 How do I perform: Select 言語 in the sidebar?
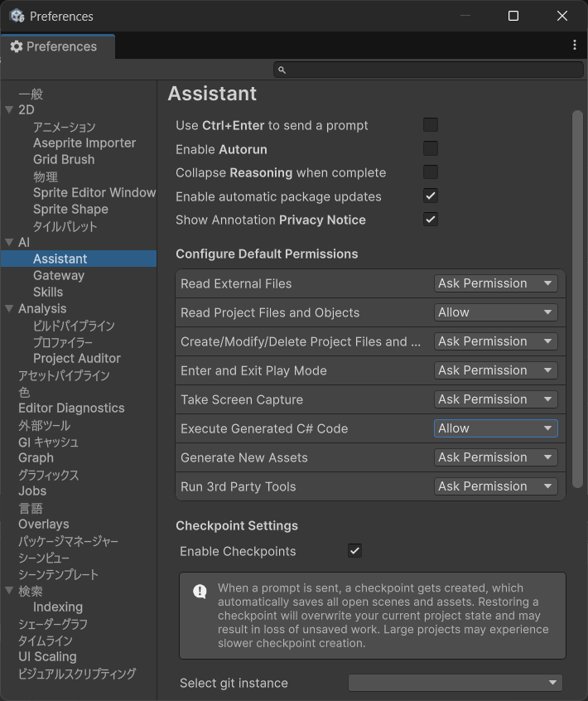point(31,508)
